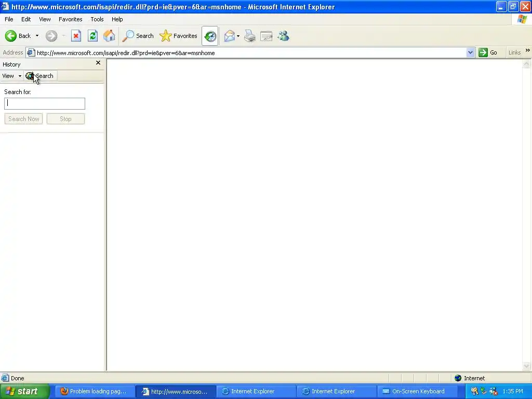Print the page with printer icon
The width and height of the screenshot is (532, 399).
[x=250, y=36]
